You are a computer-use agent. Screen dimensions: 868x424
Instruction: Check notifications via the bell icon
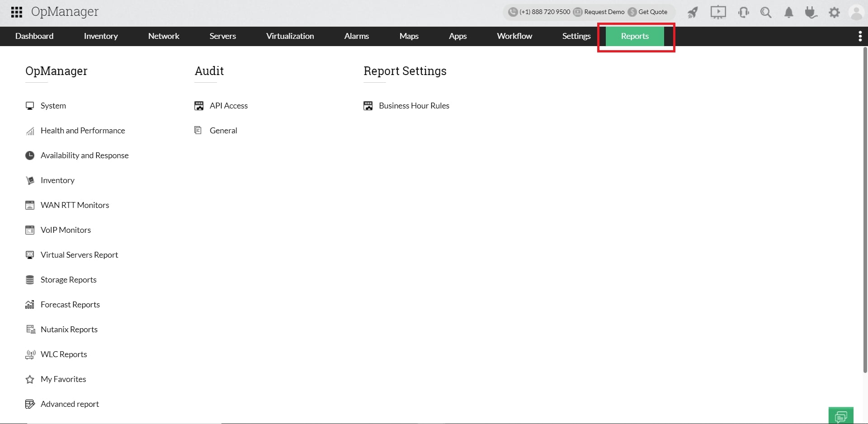tap(788, 12)
